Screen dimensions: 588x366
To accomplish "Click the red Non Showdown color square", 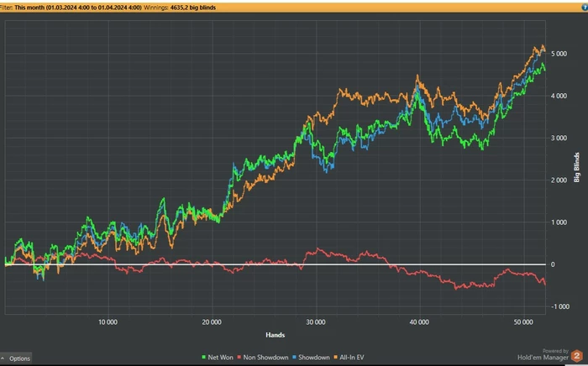I will [x=239, y=358].
